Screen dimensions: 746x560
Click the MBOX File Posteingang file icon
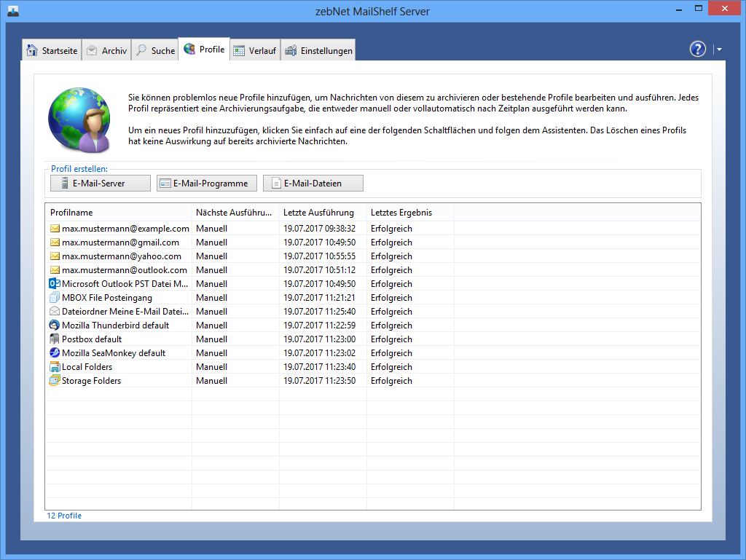click(x=55, y=298)
